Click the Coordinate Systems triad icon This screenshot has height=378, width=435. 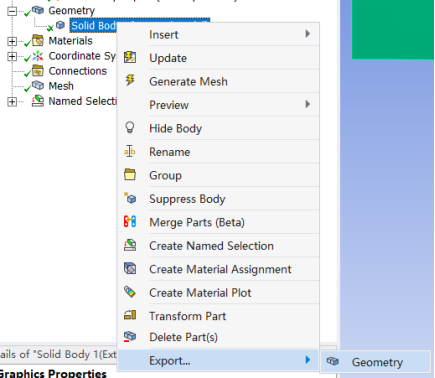tap(38, 56)
